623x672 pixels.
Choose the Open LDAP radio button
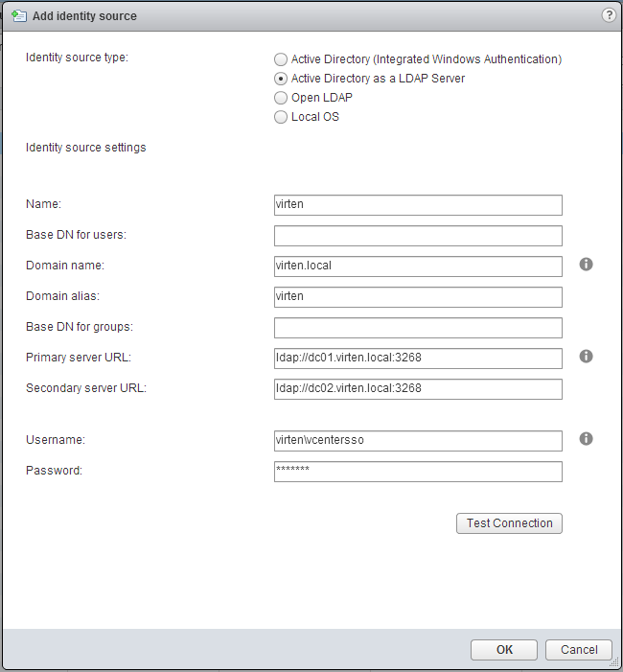(x=281, y=98)
